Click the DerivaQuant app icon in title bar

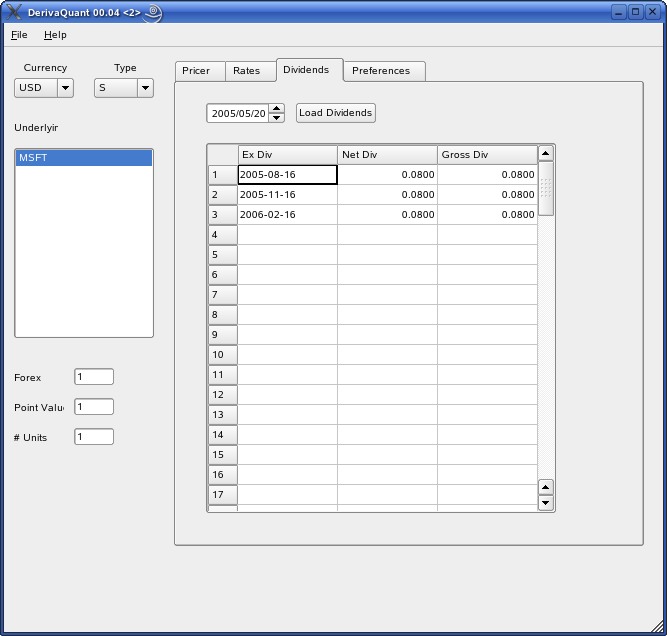(x=14, y=12)
